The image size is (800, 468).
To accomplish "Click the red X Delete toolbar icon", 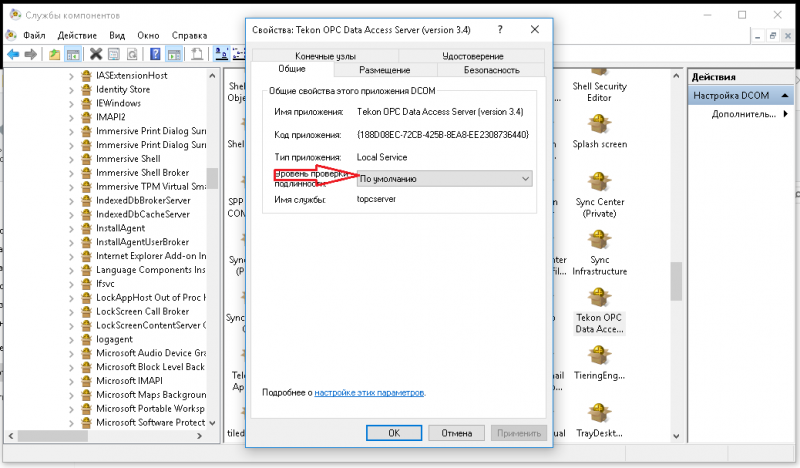I will (x=96, y=53).
